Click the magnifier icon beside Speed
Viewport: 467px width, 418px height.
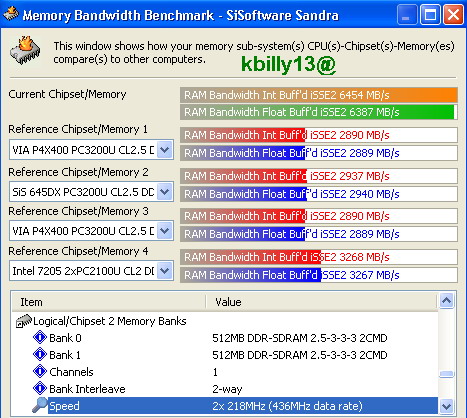(40, 405)
